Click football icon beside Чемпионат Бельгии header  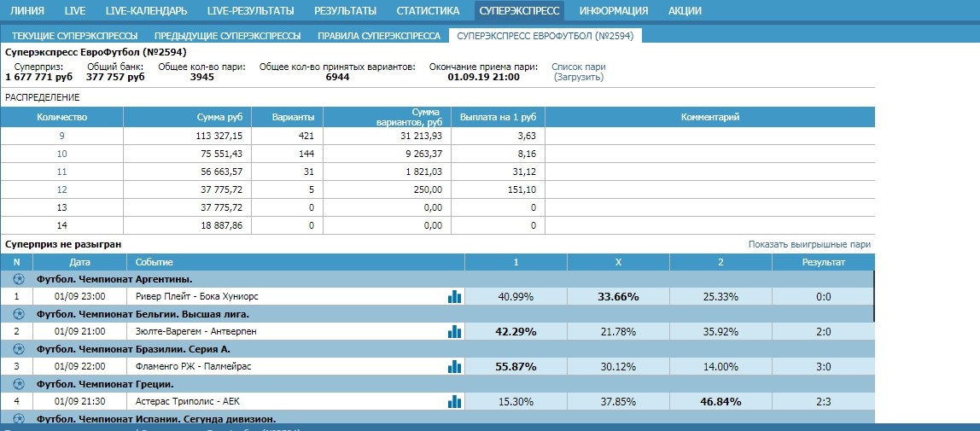pyautogui.click(x=18, y=314)
